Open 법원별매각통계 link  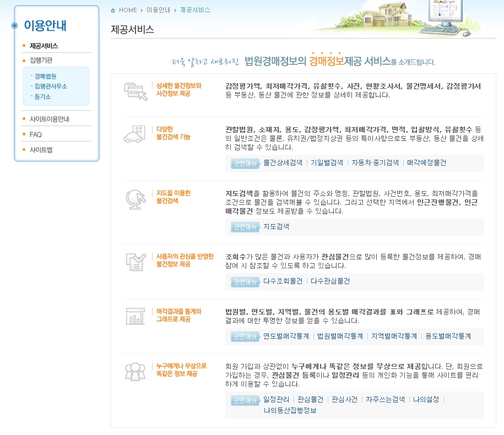click(x=340, y=336)
